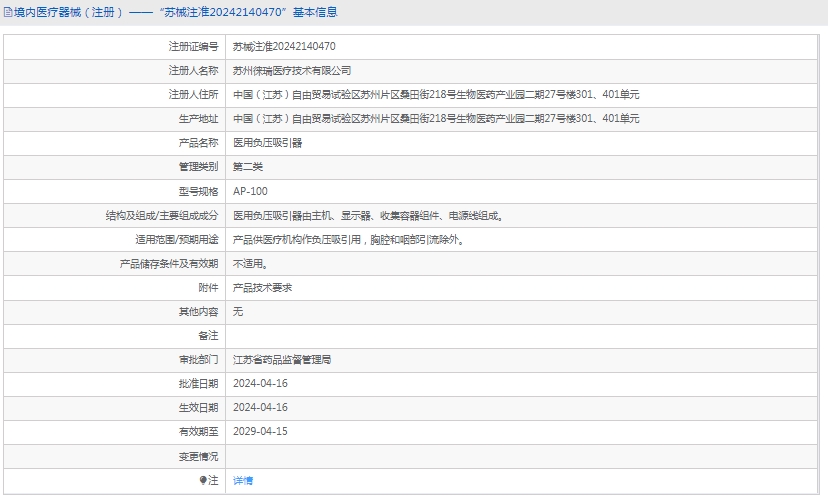Select product name 医用负压吸引器
The image size is (828, 502).
point(267,143)
